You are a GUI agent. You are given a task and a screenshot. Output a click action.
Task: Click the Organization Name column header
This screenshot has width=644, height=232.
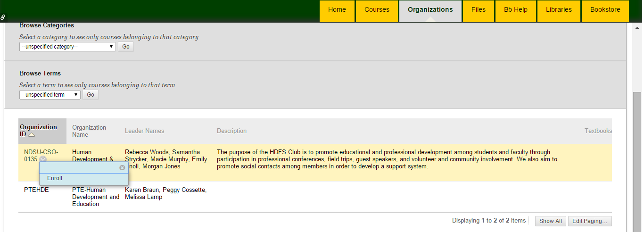(x=89, y=131)
